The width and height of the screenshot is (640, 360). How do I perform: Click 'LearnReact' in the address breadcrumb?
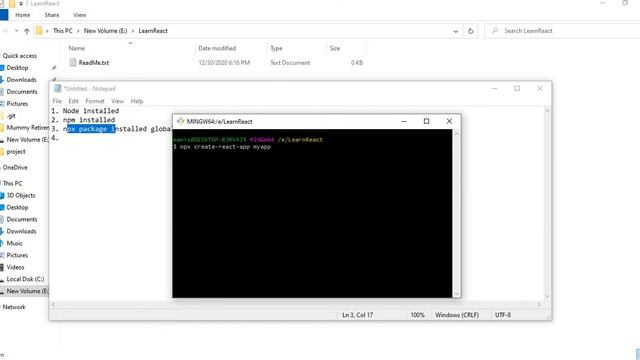click(x=153, y=31)
